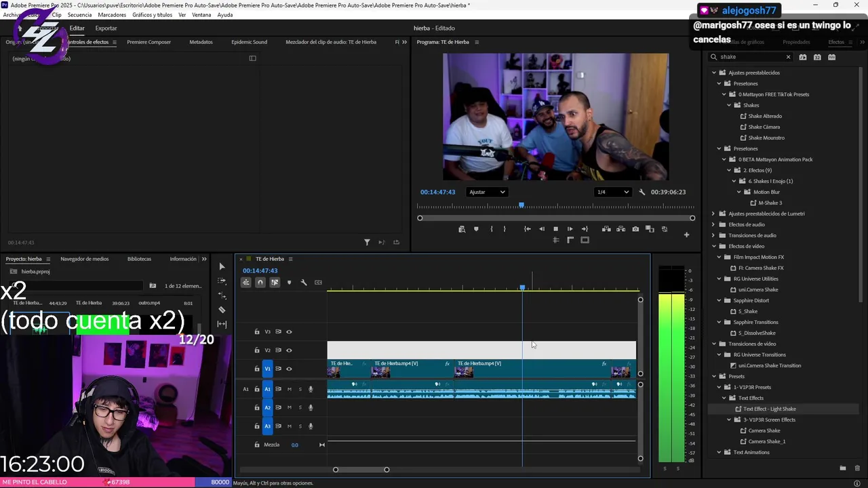The height and width of the screenshot is (488, 868).
Task: Click the Lift button in Program monitor
Action: point(606,229)
